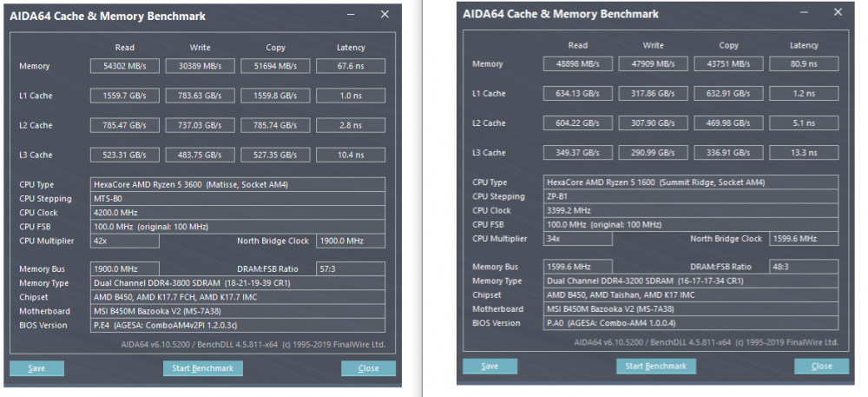The height and width of the screenshot is (397, 868).
Task: Click the 30389 MB/s memory write value
Action: [x=200, y=66]
